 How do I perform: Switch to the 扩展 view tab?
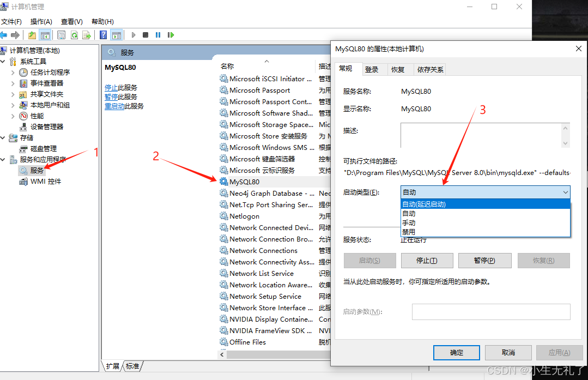tap(112, 366)
